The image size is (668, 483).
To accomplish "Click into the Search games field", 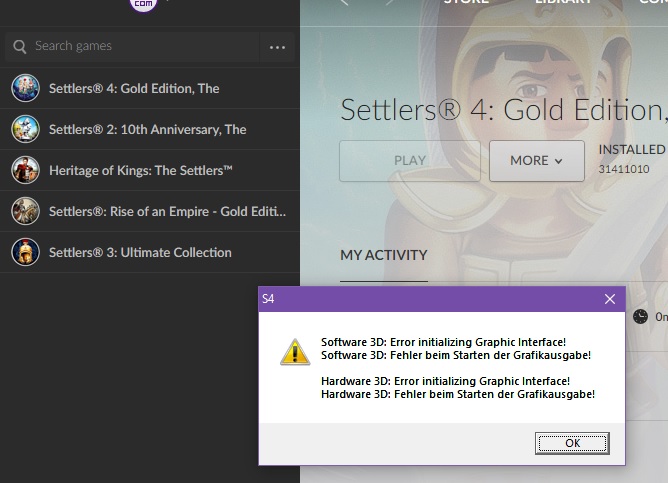I will coord(132,46).
